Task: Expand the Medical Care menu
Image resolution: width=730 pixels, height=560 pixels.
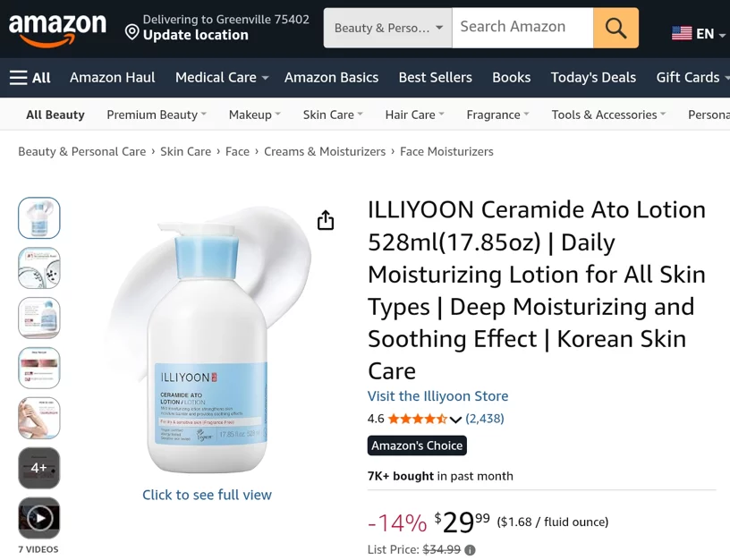Action: pyautogui.click(x=222, y=77)
